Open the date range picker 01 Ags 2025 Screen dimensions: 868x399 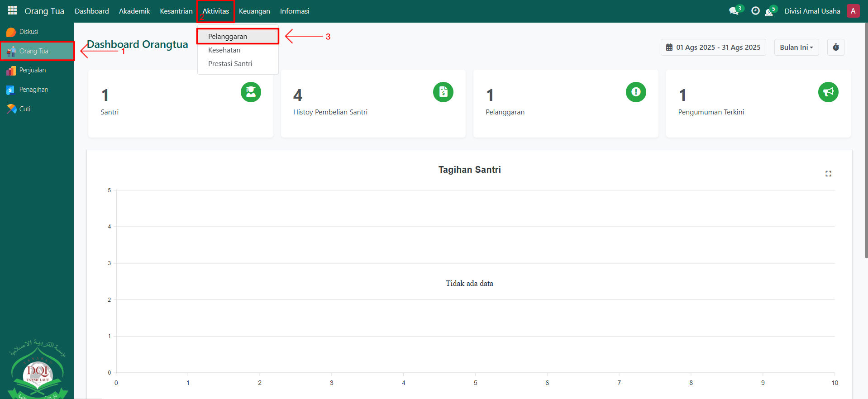[713, 47]
